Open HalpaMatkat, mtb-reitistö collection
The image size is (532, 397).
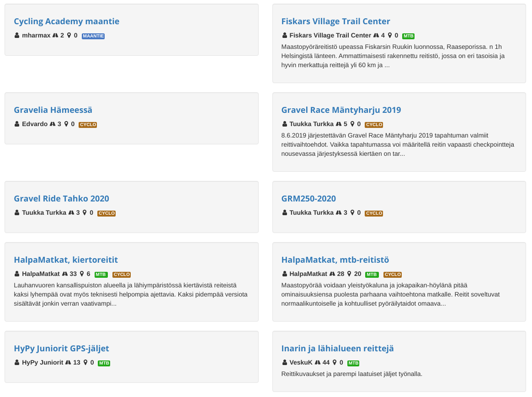coord(335,260)
